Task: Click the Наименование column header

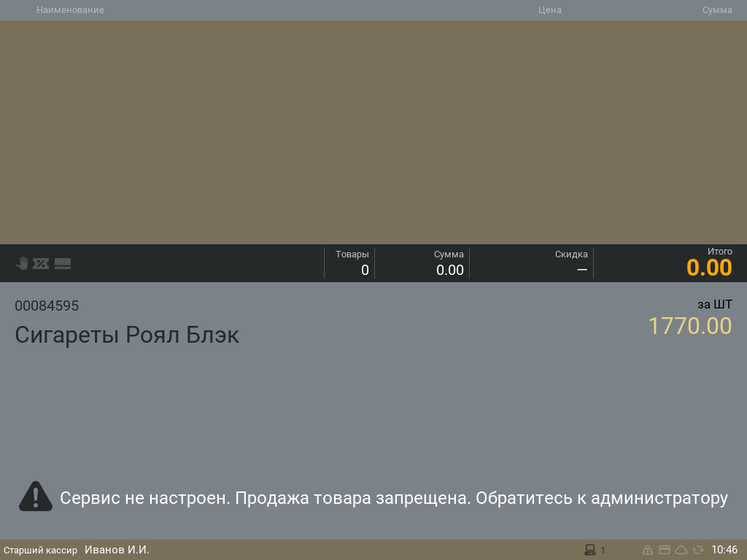Action: (71, 10)
